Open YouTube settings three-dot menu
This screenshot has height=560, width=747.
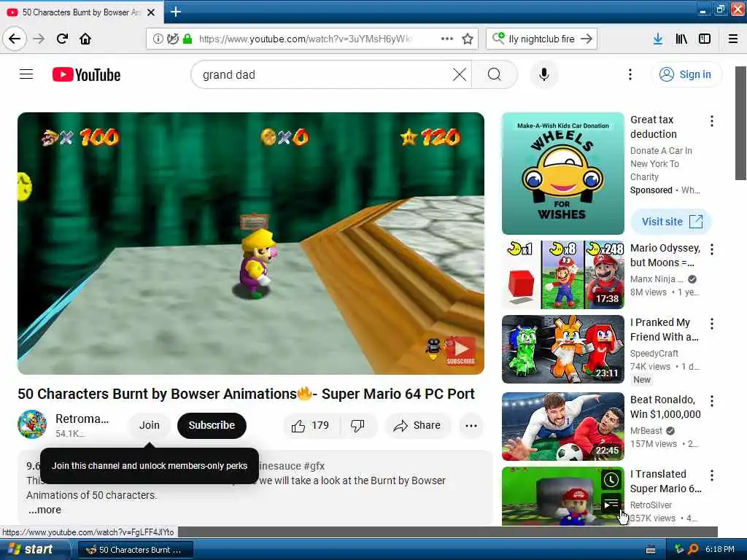pyautogui.click(x=630, y=74)
